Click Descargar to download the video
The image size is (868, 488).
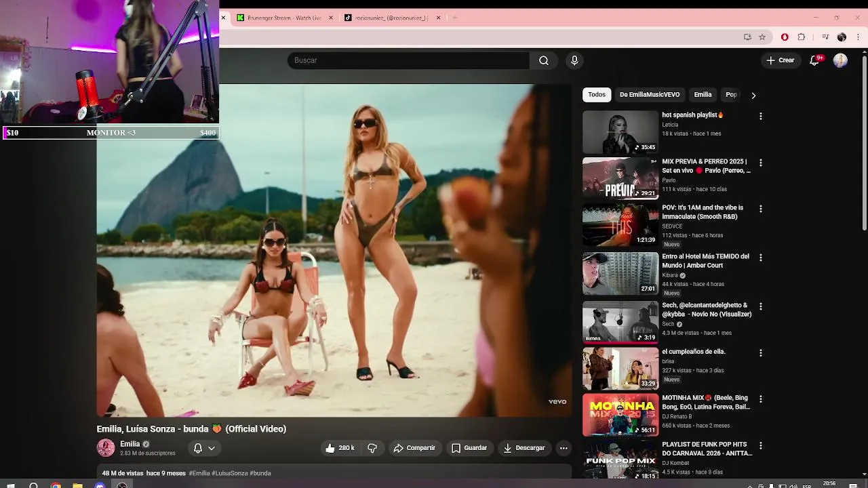[524, 448]
